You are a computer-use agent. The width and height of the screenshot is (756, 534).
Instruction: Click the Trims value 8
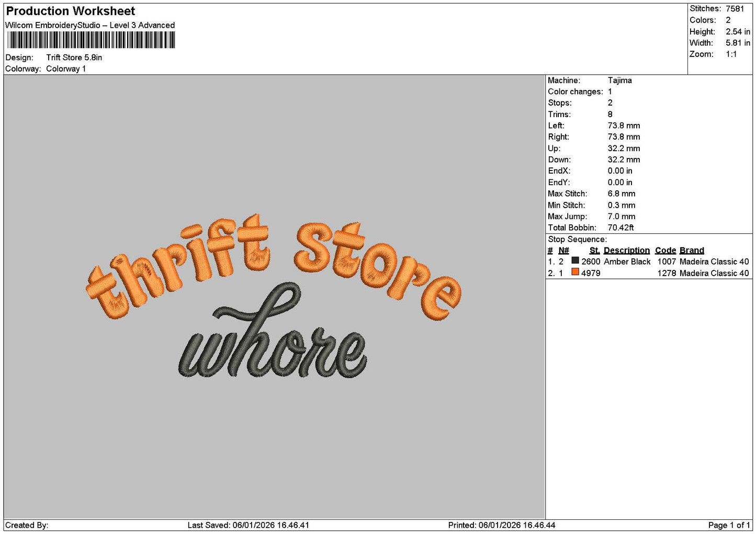(610, 114)
